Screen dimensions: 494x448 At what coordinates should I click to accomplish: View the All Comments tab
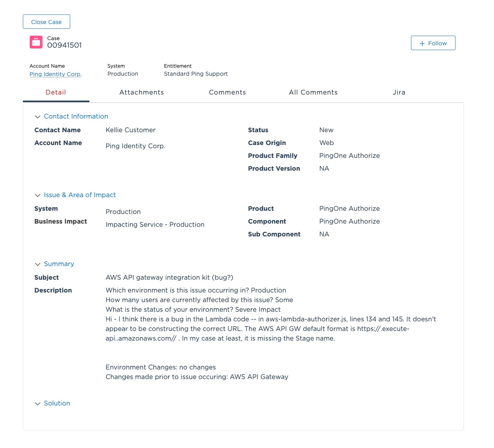(313, 92)
